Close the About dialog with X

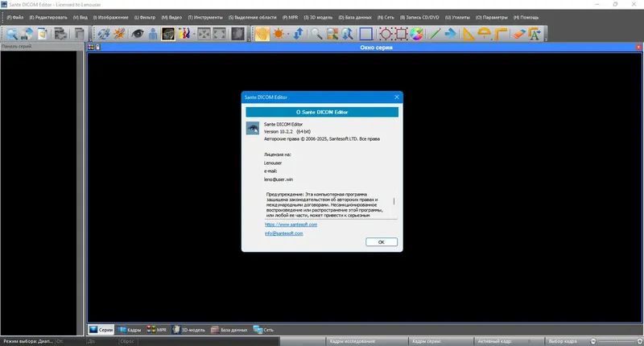coord(396,97)
